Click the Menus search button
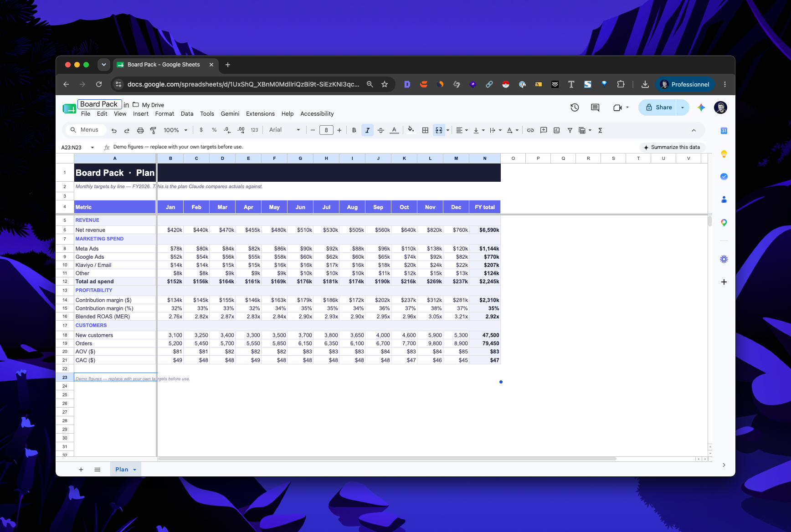The width and height of the screenshot is (791, 532). [x=85, y=130]
